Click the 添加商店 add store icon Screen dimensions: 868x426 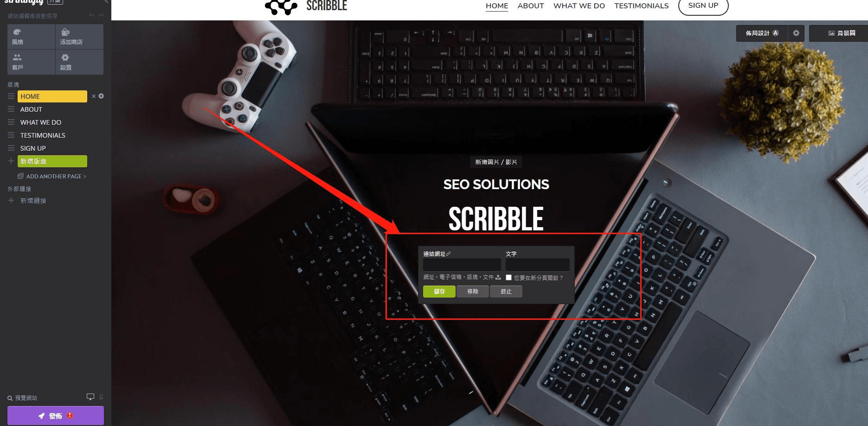click(x=79, y=36)
